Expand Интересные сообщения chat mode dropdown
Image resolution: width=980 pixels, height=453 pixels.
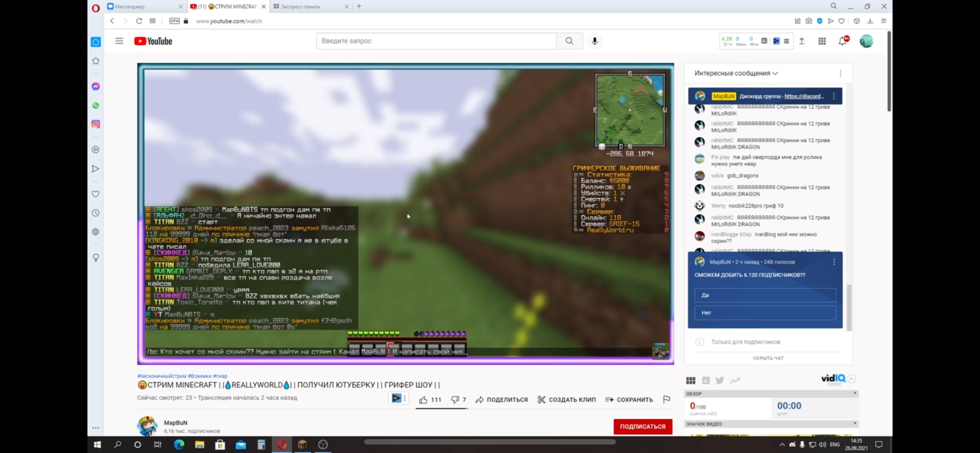click(x=736, y=73)
